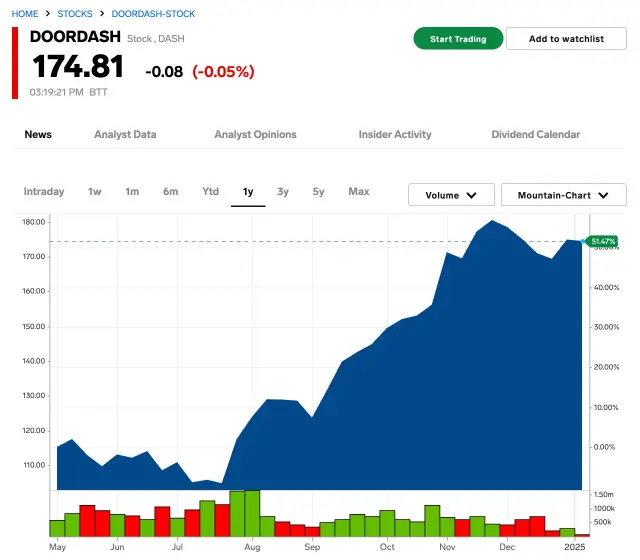View the Insider Activity tab
The height and width of the screenshot is (560, 640).
pyautogui.click(x=395, y=134)
